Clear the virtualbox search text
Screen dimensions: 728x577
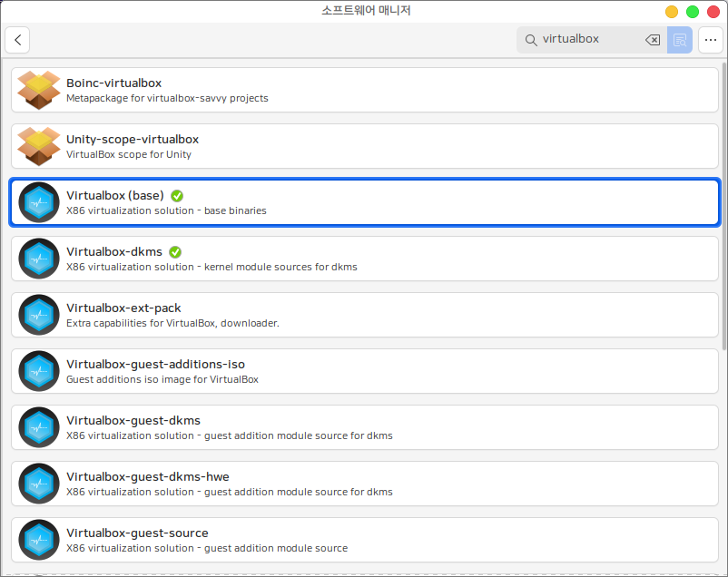(652, 40)
